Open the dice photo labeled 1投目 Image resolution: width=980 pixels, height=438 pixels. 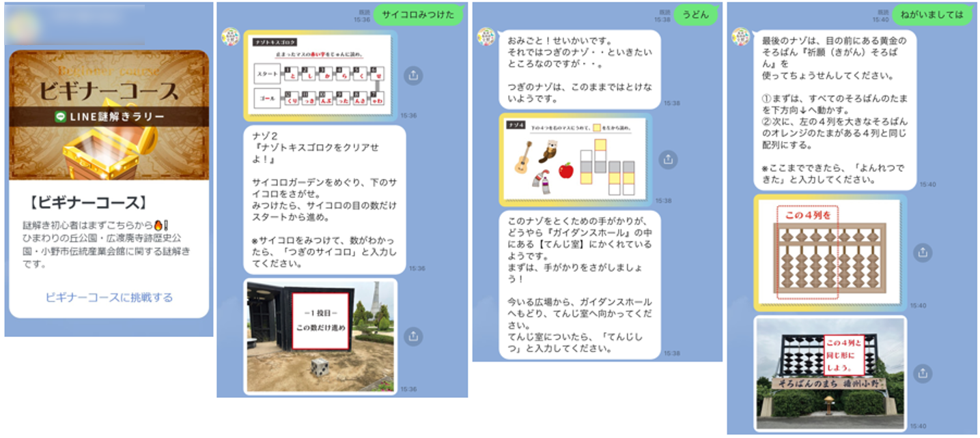pos(320,336)
